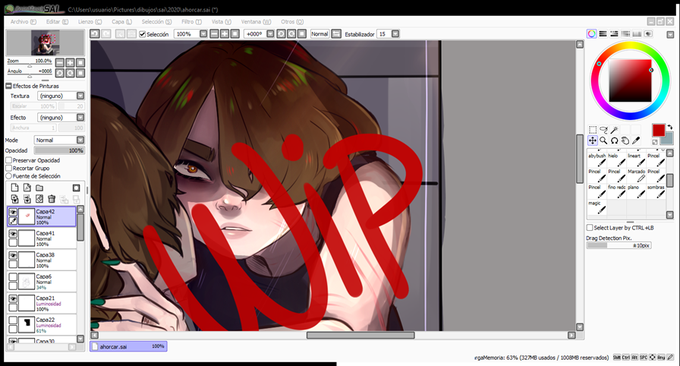
Task: Show layer Capa6 using visibility box
Action: 13,277
